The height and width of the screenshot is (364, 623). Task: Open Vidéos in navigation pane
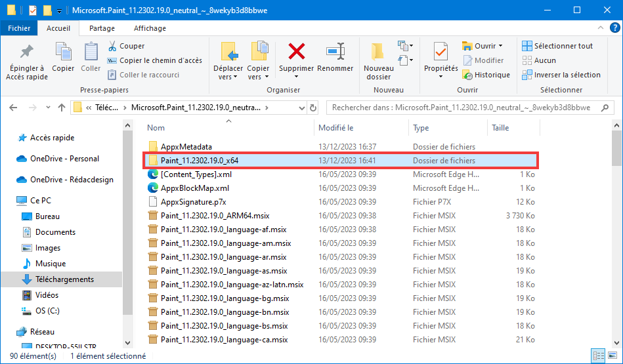pos(40,295)
